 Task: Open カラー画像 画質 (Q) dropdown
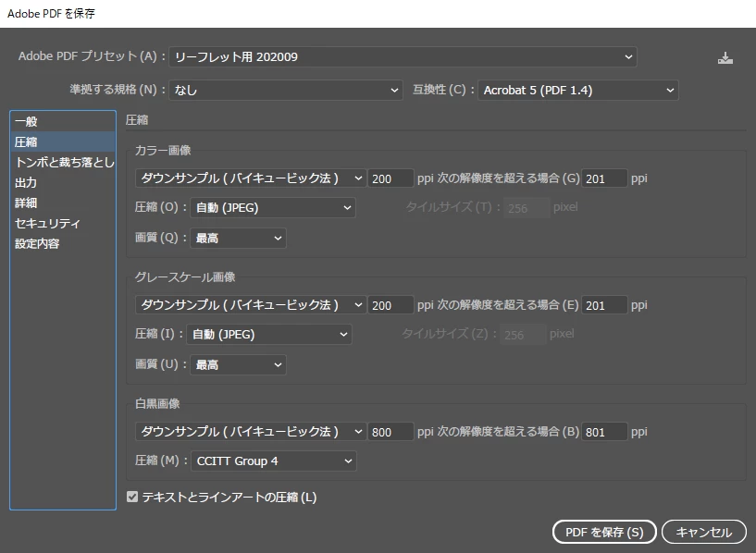pyautogui.click(x=238, y=238)
